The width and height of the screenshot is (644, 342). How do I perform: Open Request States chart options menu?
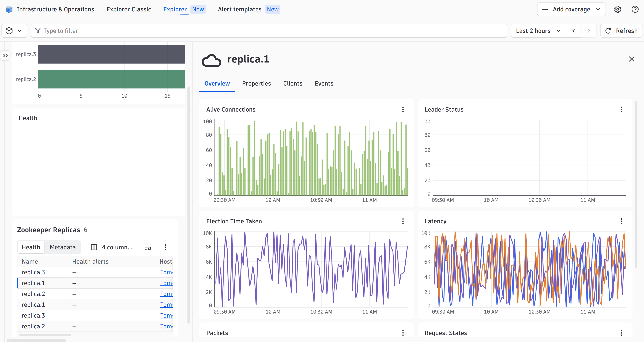621,333
